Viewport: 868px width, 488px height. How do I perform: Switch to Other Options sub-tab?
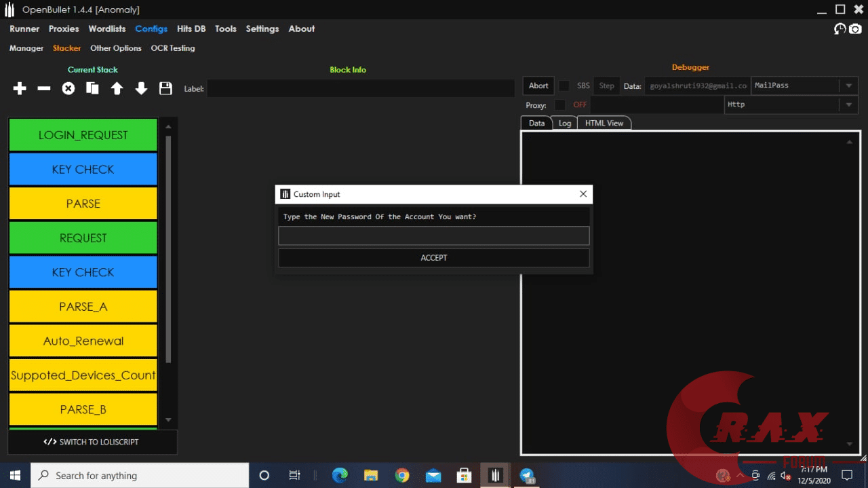click(x=116, y=48)
